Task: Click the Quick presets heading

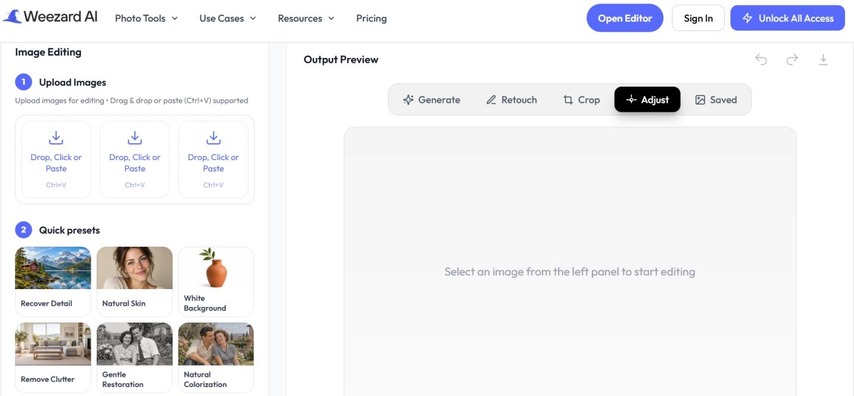Action: [x=69, y=230]
